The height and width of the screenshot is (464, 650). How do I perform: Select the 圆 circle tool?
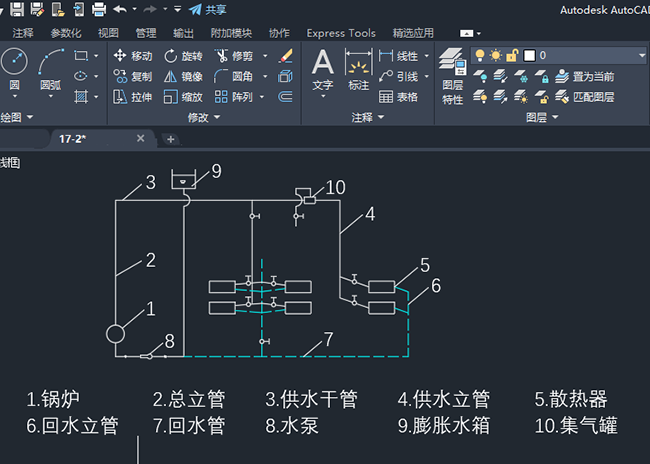(x=15, y=68)
